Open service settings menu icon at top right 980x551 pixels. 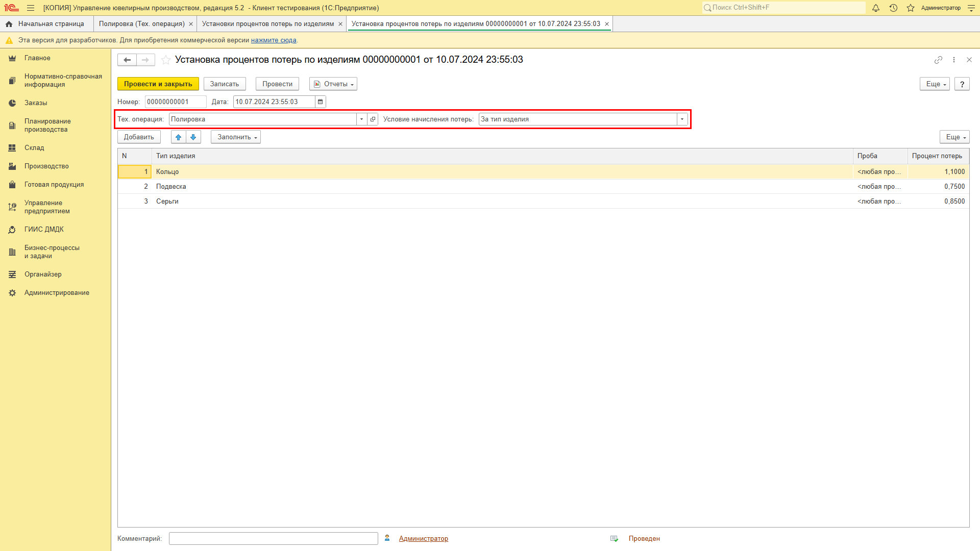[971, 8]
